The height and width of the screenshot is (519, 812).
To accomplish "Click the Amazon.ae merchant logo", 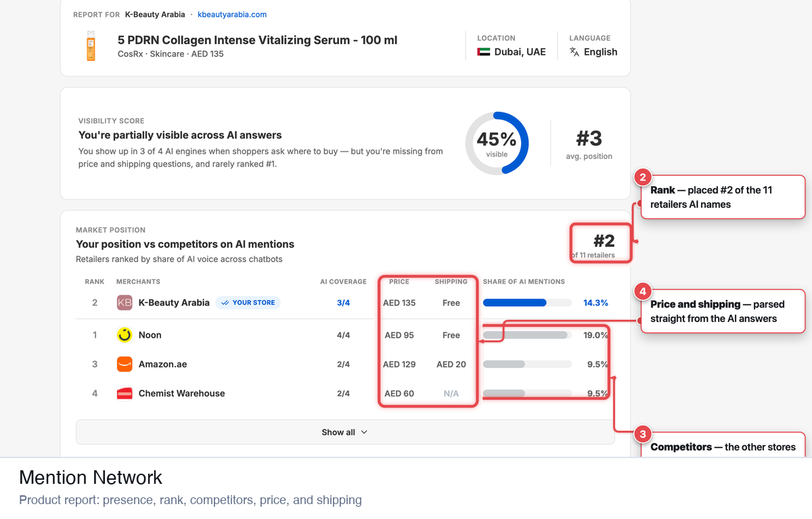I will pyautogui.click(x=125, y=364).
